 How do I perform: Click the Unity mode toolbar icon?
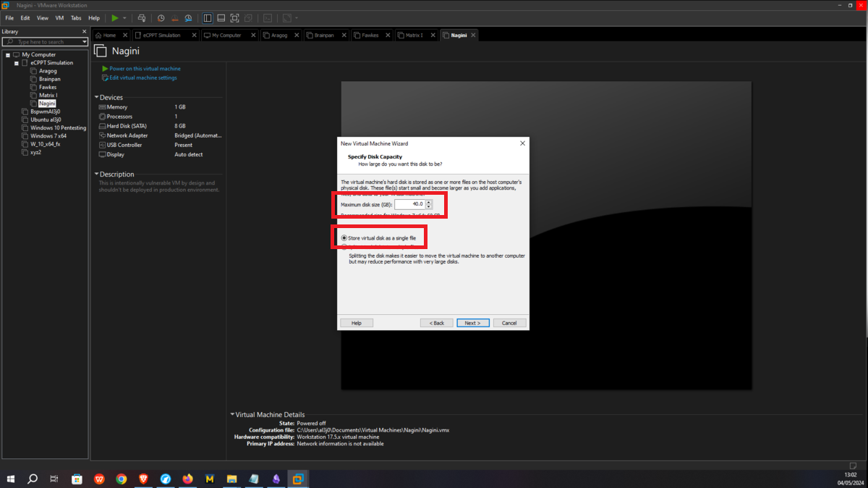(x=248, y=17)
